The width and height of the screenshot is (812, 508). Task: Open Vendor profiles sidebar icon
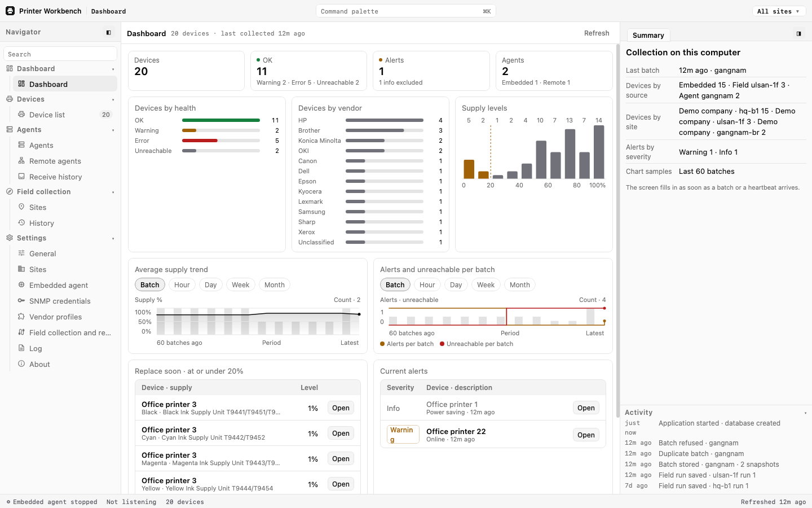(21, 317)
